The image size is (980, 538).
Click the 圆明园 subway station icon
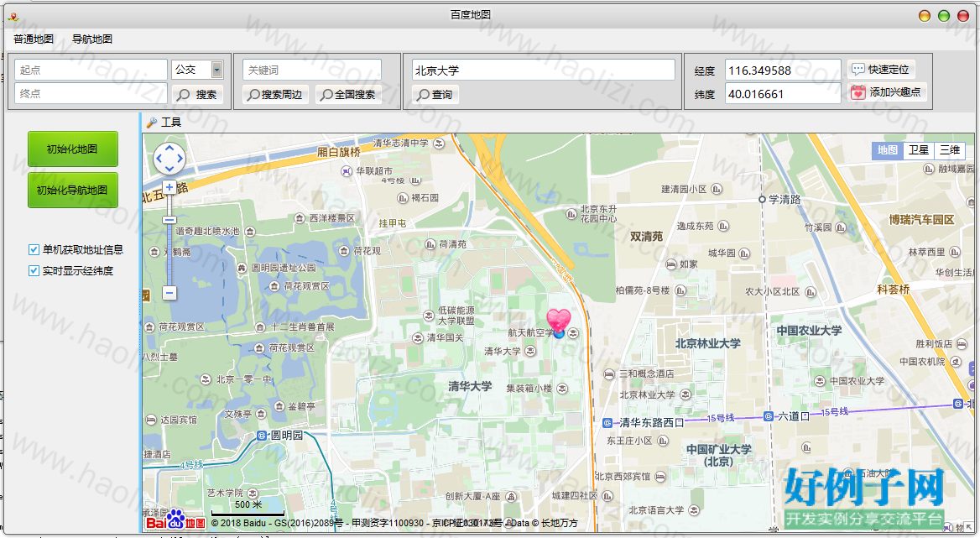coord(262,436)
